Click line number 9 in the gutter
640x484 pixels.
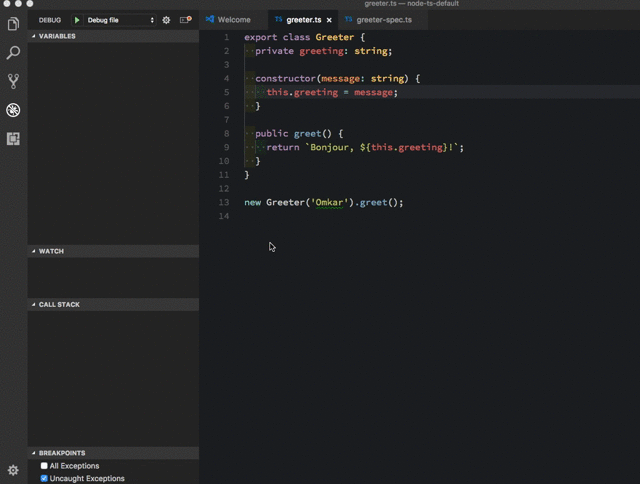[x=227, y=147]
